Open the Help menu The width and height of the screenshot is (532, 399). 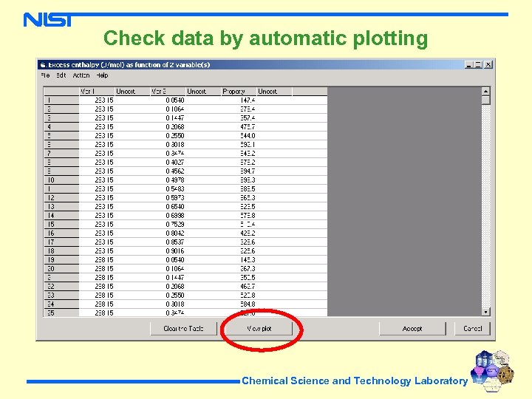point(102,75)
